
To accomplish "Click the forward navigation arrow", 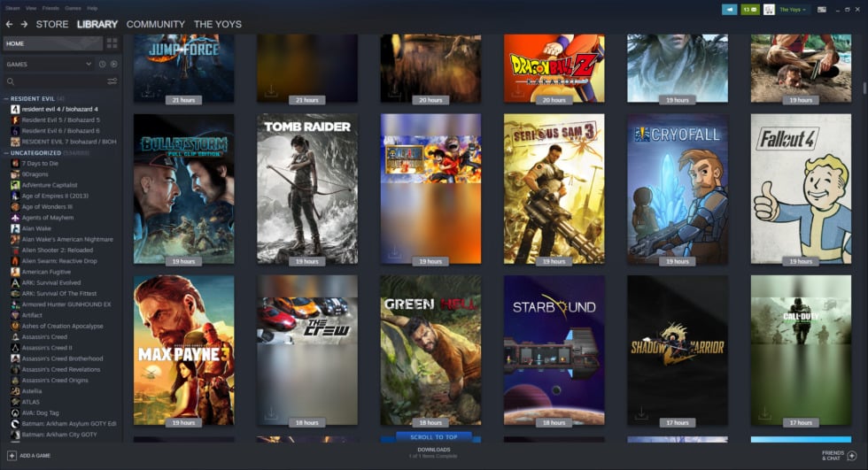I will click(24, 24).
